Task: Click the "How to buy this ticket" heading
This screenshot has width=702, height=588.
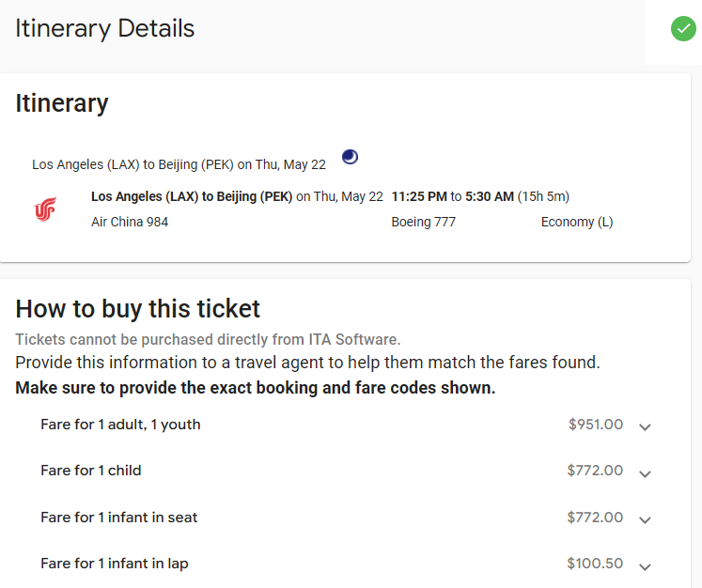Action: (x=137, y=308)
